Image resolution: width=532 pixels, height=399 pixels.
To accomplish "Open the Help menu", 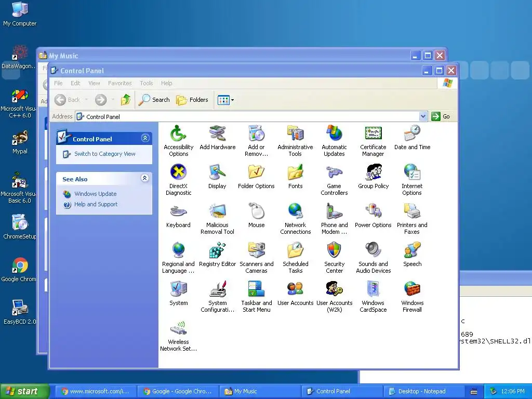I will [167, 83].
